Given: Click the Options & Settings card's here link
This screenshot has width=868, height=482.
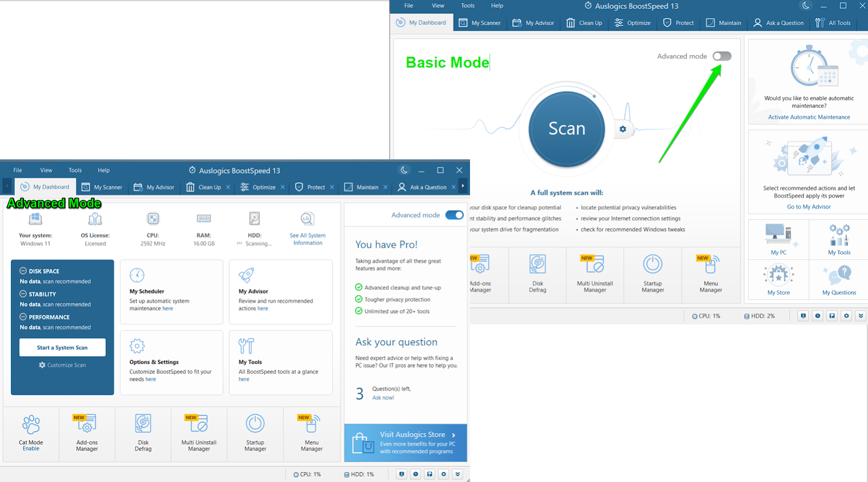Looking at the screenshot, I should pos(150,380).
